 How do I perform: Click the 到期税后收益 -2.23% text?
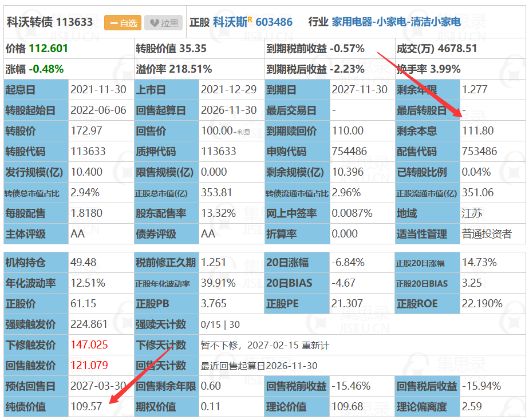(x=315, y=69)
